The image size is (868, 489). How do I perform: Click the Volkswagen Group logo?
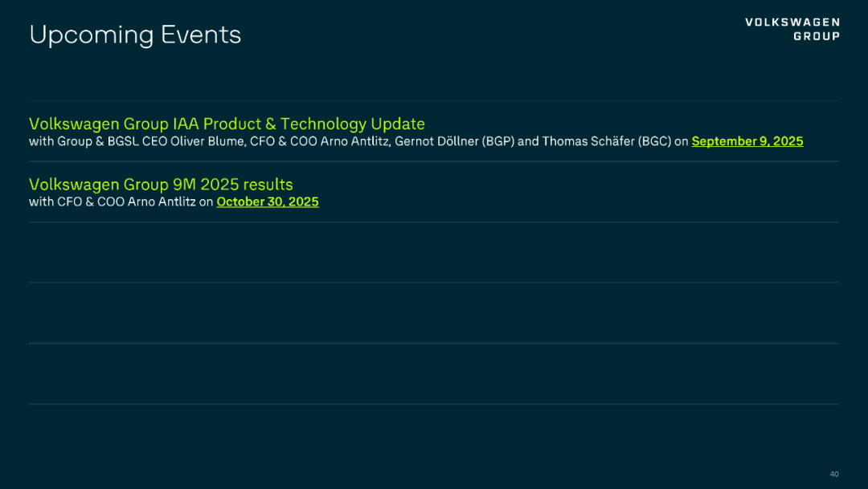coord(792,29)
